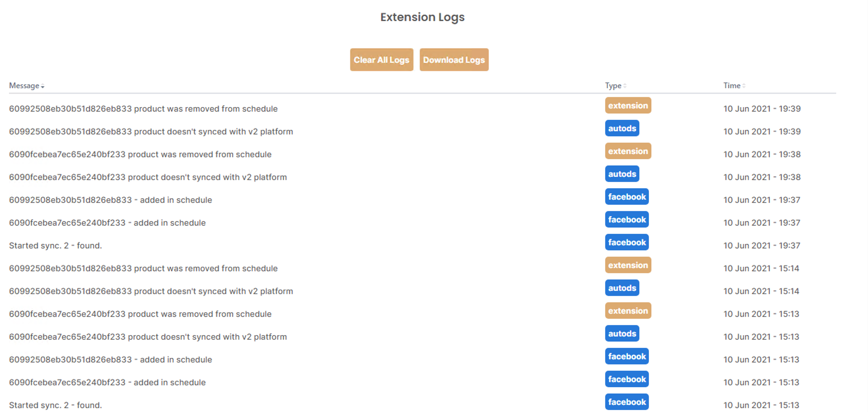Image resolution: width=868 pixels, height=412 pixels.
Task: Select 60992508 added in schedule message at 19:37
Action: (x=110, y=200)
